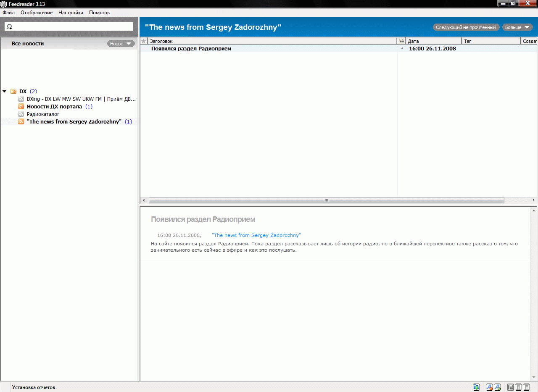Click the Радиокаталог feed's gray RSS icon
Viewport: 538px width, 392px height.
click(x=21, y=114)
